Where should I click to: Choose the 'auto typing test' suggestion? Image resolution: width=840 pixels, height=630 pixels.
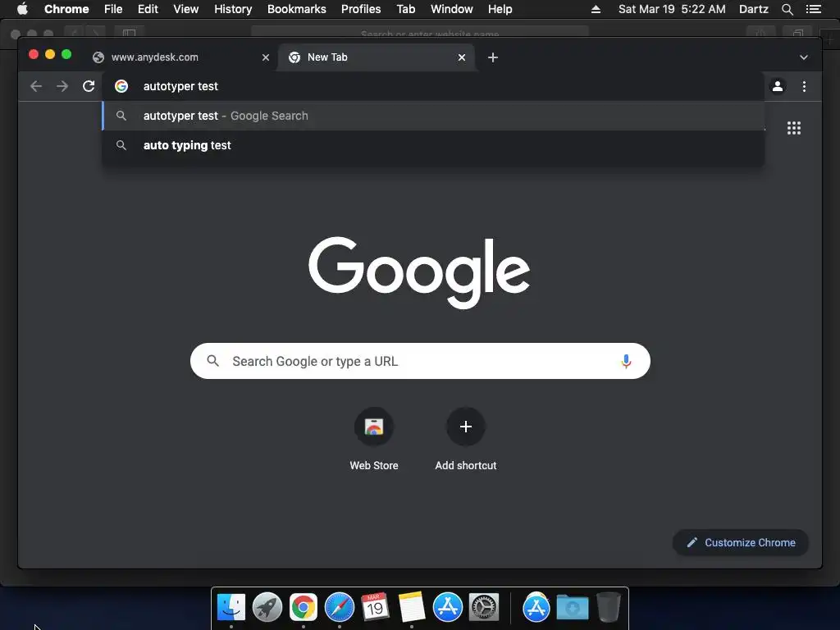[433, 145]
